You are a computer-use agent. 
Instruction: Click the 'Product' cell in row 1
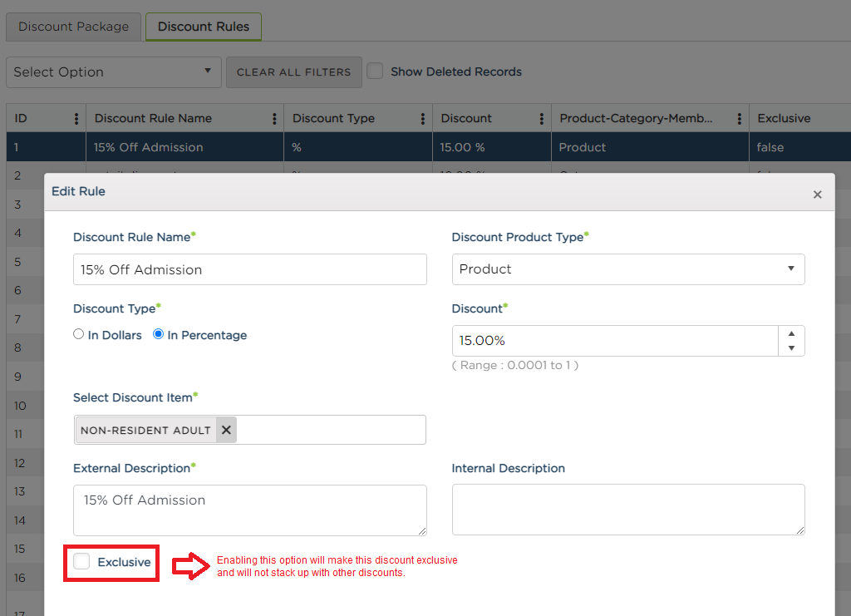(650, 147)
